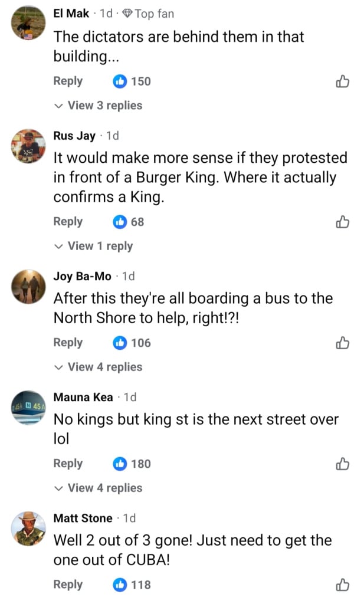Image resolution: width=364 pixels, height=604 pixels.
Task: Click the like icon on Matt Stone's comment
Action: (x=343, y=585)
